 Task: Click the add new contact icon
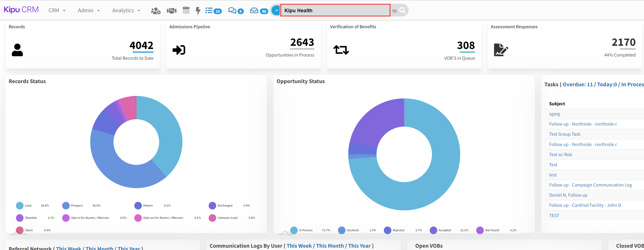point(155,11)
